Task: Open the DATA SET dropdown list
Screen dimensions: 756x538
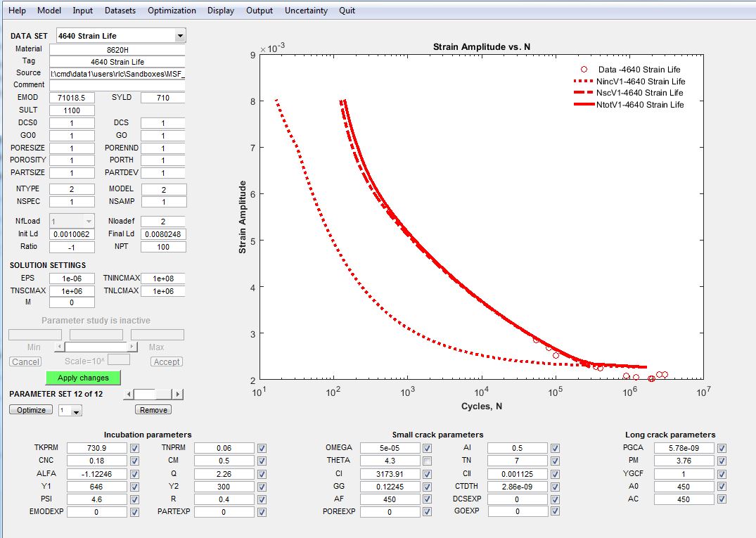Action: coord(180,36)
